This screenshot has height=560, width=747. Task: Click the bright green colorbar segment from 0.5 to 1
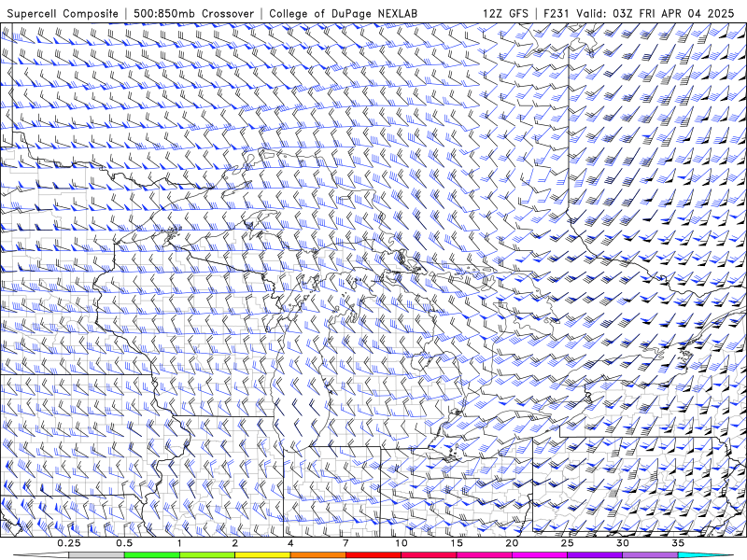click(x=152, y=555)
